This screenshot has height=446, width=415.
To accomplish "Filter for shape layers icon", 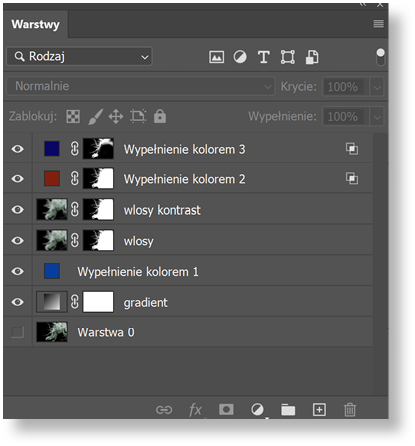I will click(287, 57).
